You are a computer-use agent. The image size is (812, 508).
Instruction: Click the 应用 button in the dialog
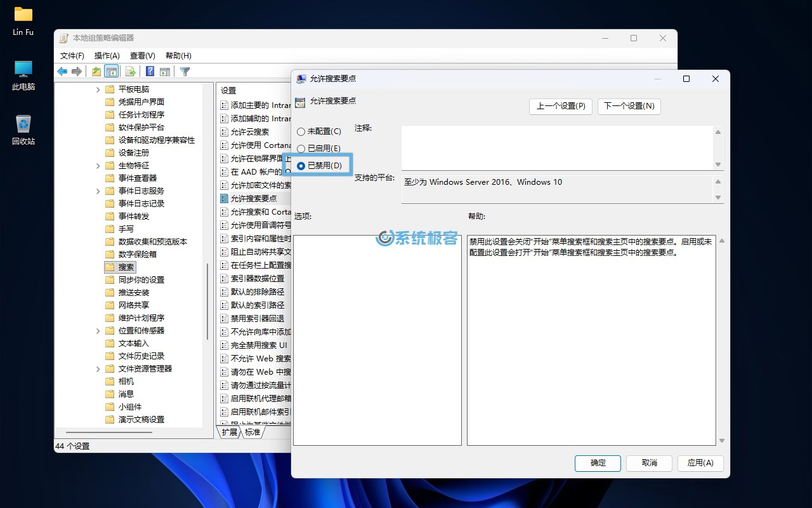click(700, 463)
